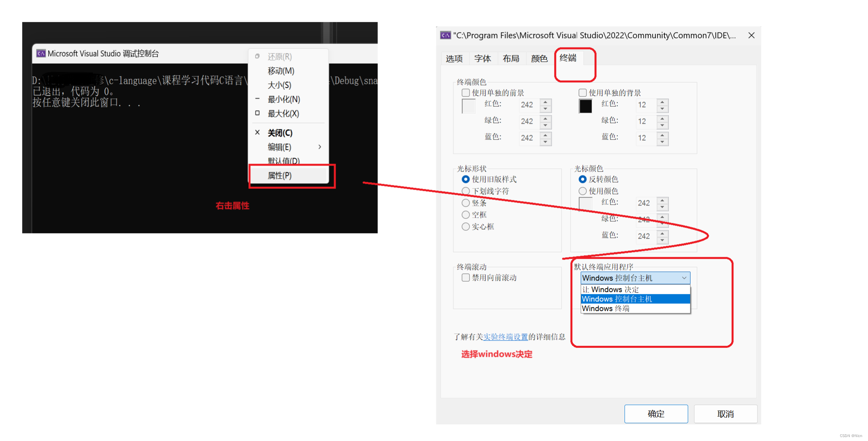Check 使用单独的背景 option
Image resolution: width=868 pixels, height=441 pixels.
point(582,93)
